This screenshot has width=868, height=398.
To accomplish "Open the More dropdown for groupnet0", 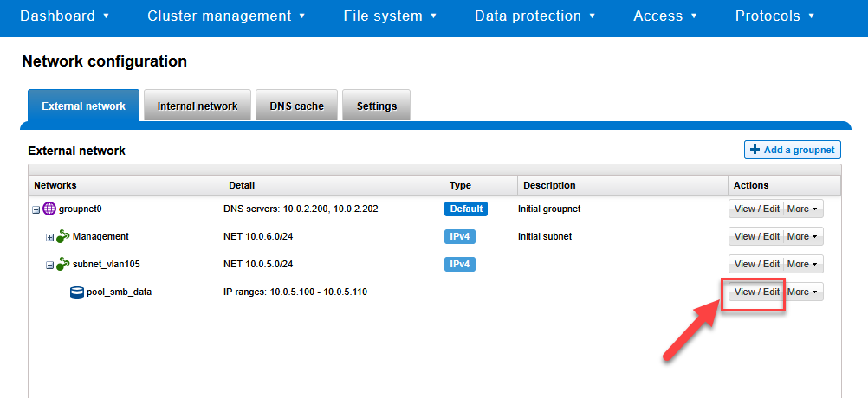I will (x=803, y=209).
